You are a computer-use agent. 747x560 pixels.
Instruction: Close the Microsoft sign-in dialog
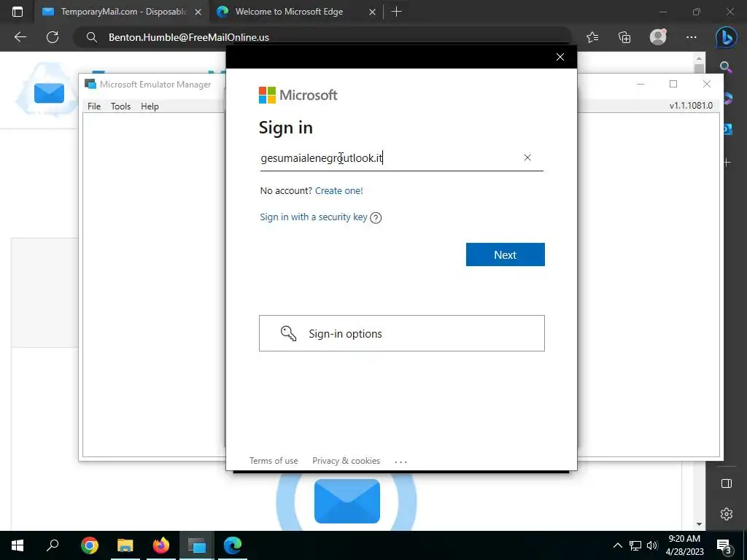click(560, 57)
